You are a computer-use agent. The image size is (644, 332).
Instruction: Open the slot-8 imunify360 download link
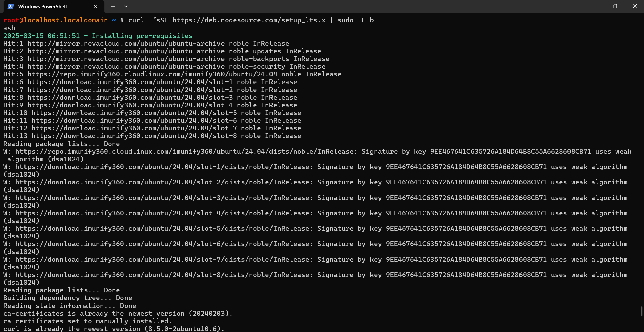[134, 136]
